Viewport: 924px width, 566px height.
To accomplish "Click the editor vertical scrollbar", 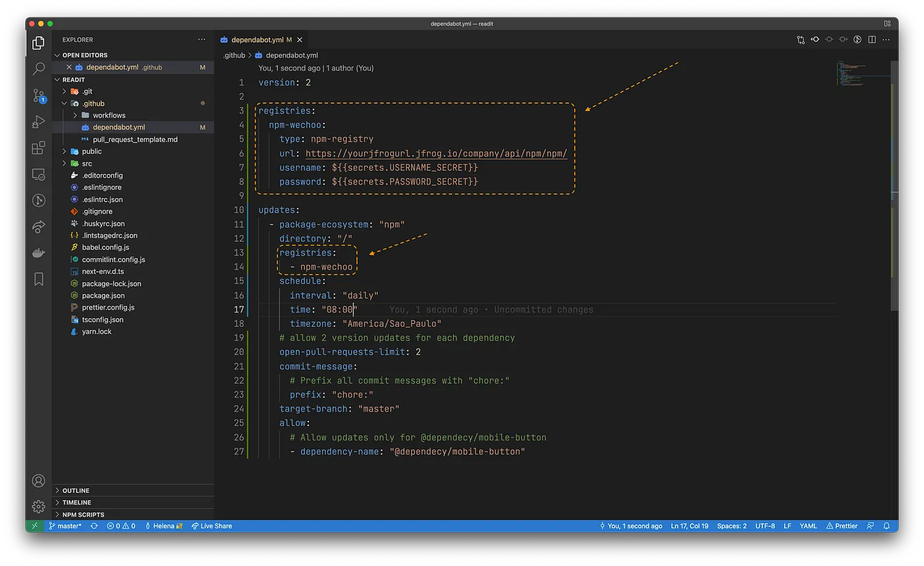I will click(895, 185).
